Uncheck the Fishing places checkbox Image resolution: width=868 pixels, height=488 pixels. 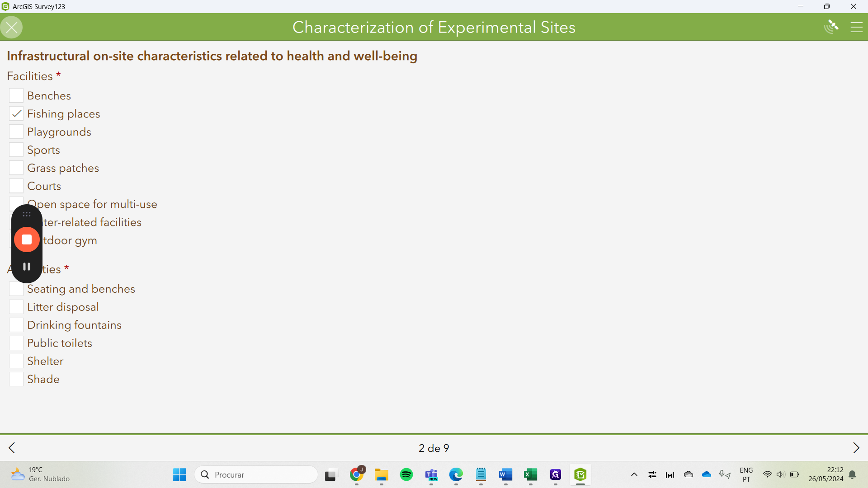pyautogui.click(x=16, y=114)
